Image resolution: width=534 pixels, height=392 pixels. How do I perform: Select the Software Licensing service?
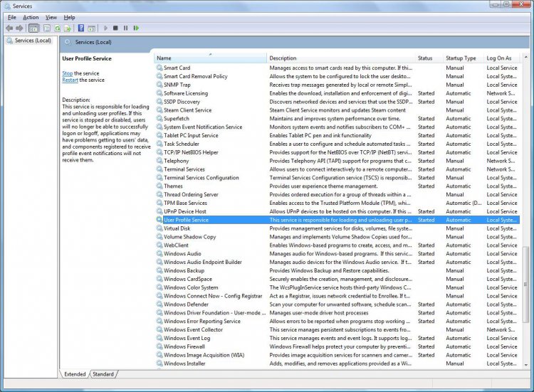tap(337, 93)
